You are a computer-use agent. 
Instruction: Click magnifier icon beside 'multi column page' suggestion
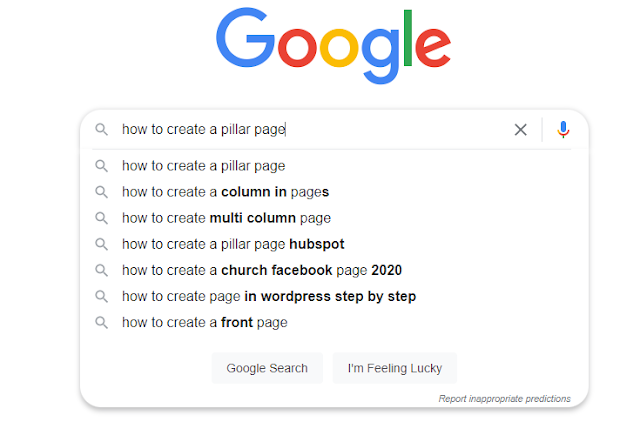(x=101, y=217)
